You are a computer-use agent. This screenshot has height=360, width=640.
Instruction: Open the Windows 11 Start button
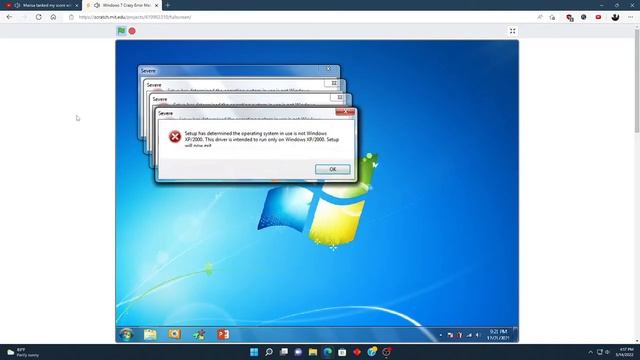coord(254,352)
